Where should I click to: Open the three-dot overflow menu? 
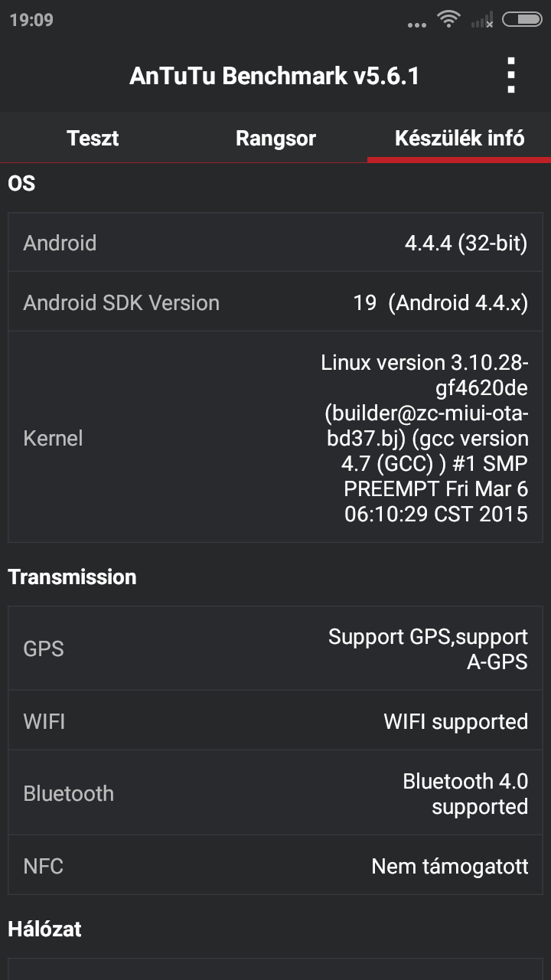coord(511,76)
